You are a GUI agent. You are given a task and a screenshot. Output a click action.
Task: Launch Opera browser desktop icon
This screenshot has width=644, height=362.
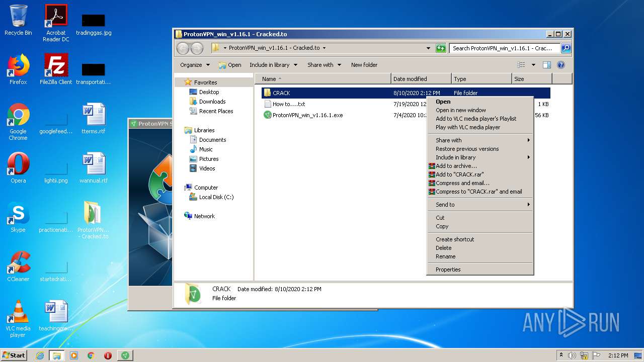[x=18, y=167]
